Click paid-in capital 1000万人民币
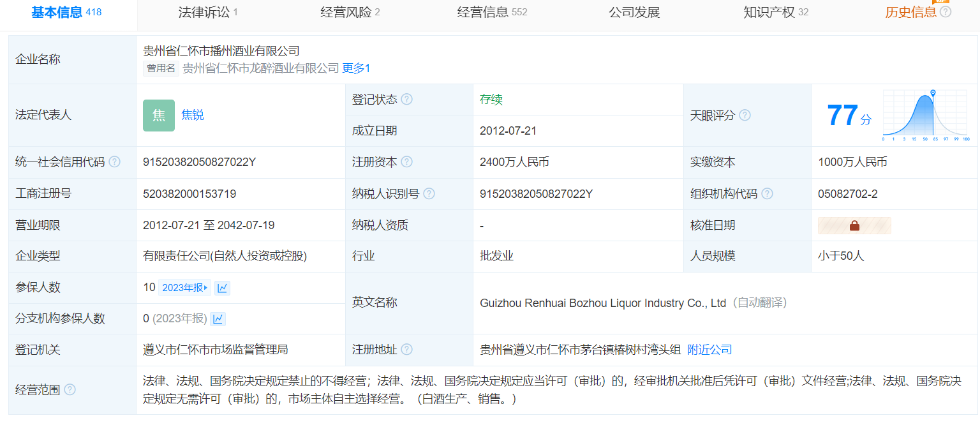This screenshot has height=434, width=980. 852,162
